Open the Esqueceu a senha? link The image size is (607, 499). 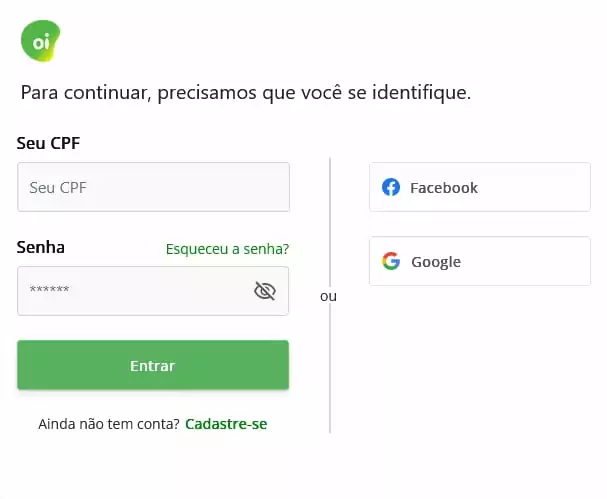pos(227,249)
